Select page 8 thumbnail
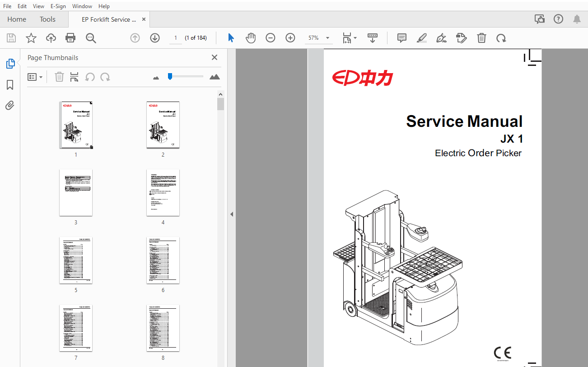Screen dimensions: 588x367 click(163, 328)
